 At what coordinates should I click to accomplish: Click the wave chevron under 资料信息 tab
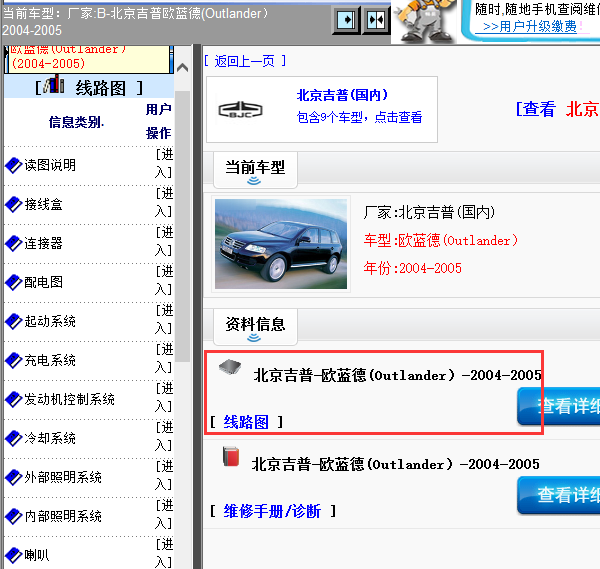click(x=254, y=337)
